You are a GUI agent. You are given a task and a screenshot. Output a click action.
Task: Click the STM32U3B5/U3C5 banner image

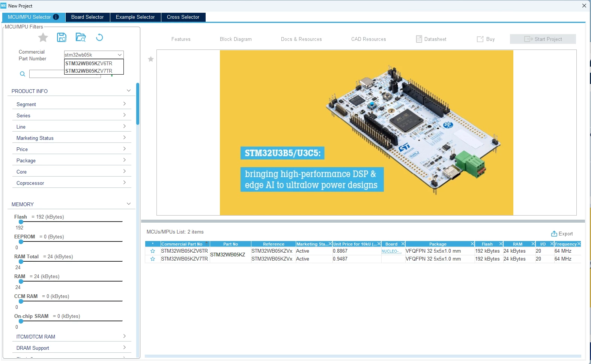(366, 133)
